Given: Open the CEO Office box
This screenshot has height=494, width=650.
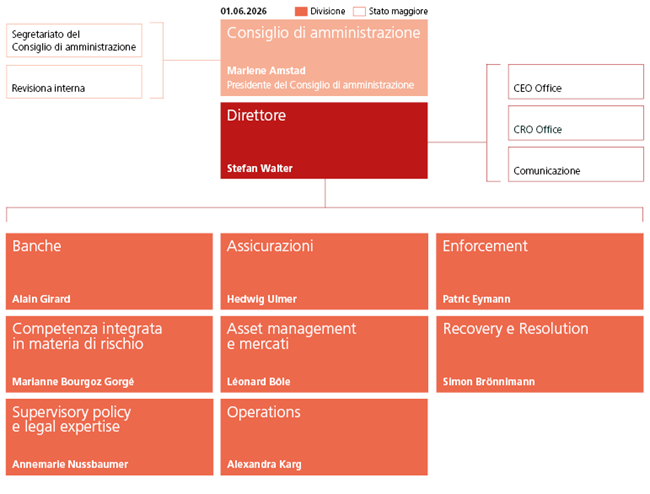Looking at the screenshot, I should 576,82.
